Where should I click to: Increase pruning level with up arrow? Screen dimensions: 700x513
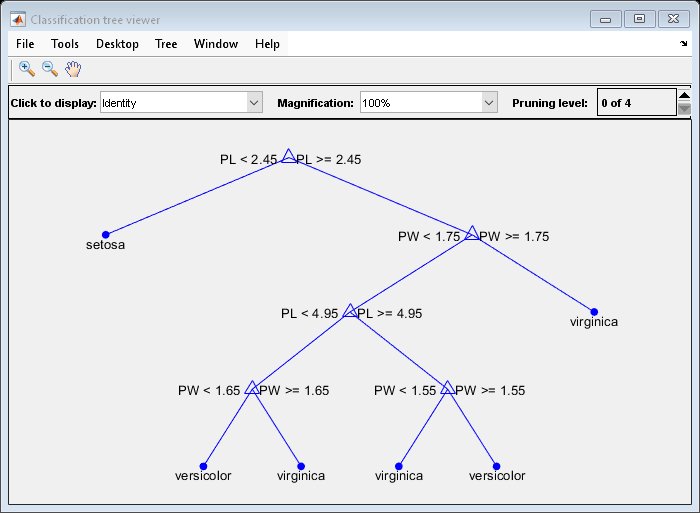[684, 96]
